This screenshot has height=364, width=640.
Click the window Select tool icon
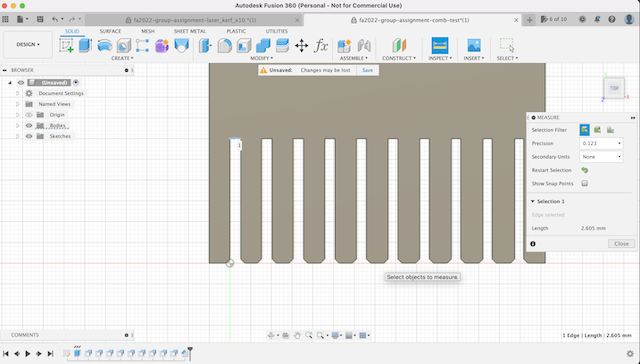pos(507,45)
